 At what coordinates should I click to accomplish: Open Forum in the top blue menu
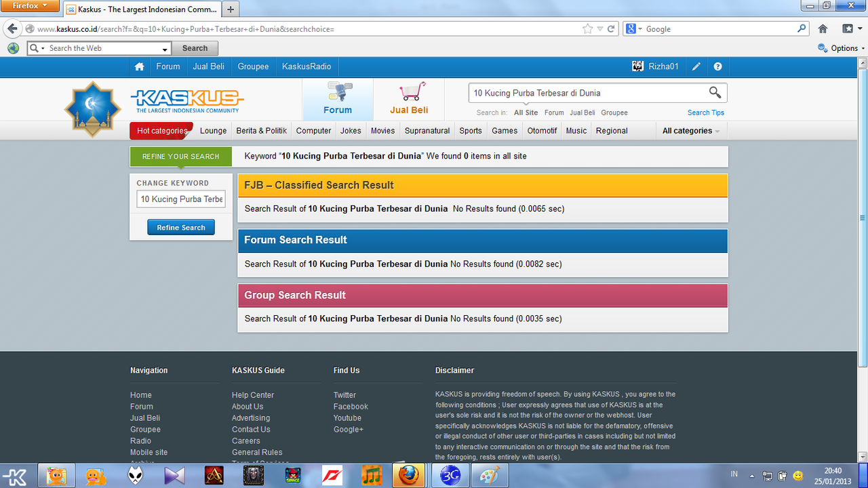pyautogui.click(x=167, y=66)
